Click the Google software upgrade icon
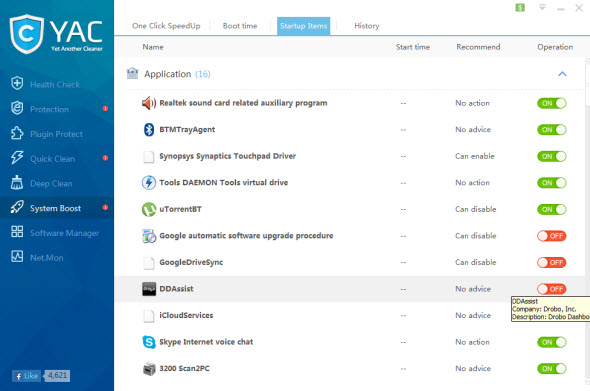The width and height of the screenshot is (590, 391). (149, 236)
